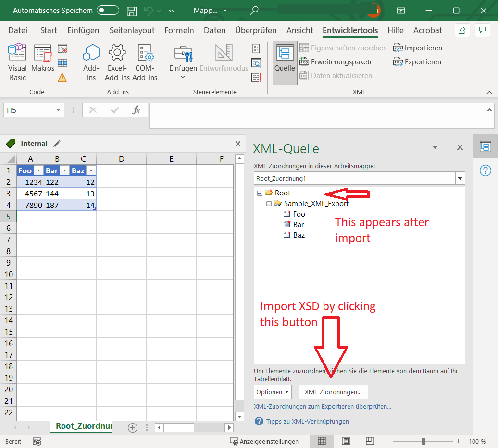
Task: Open the Foo column filter
Action: pos(37,170)
